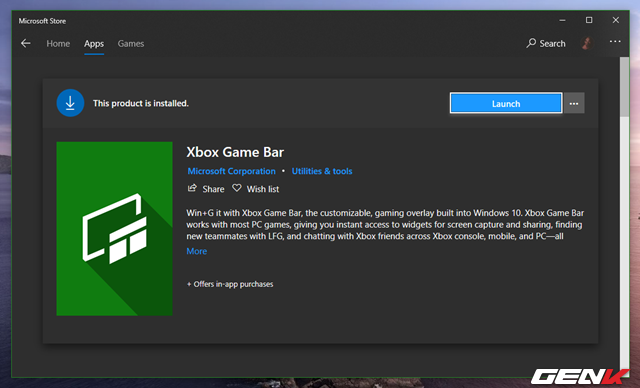
Task: Switch to the Apps tab
Action: [x=94, y=44]
